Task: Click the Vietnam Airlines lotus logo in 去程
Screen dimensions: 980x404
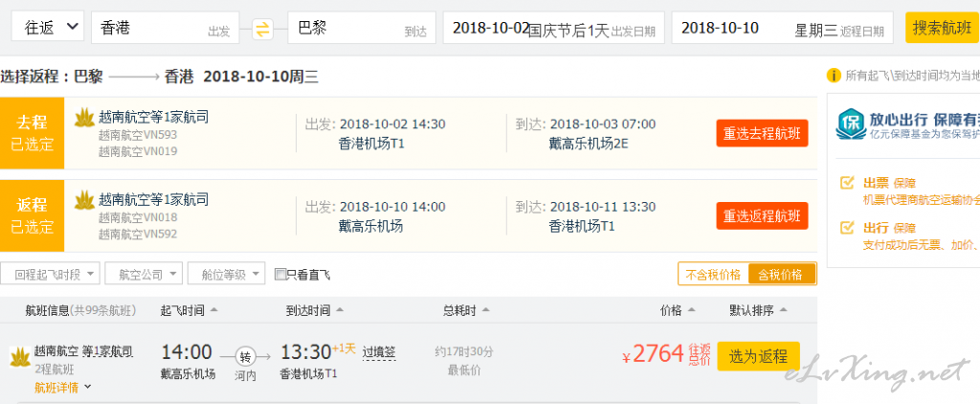Action: (x=84, y=118)
